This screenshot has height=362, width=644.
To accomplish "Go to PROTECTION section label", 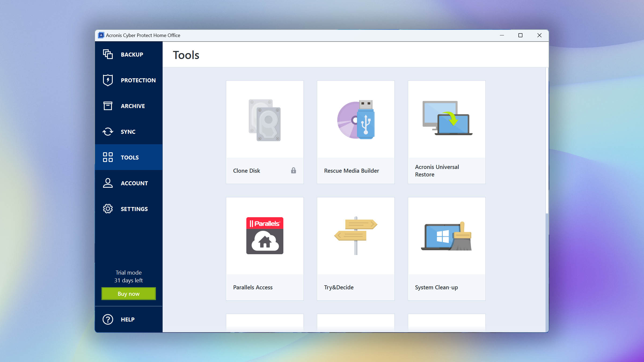I will [x=138, y=80].
